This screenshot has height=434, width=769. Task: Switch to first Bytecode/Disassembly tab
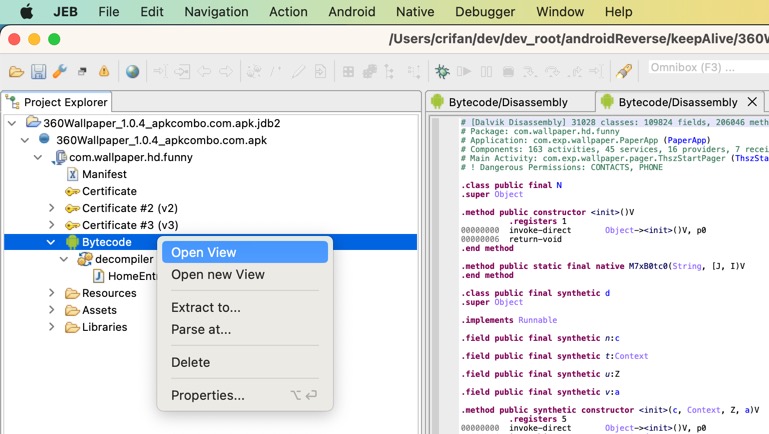[x=509, y=102]
